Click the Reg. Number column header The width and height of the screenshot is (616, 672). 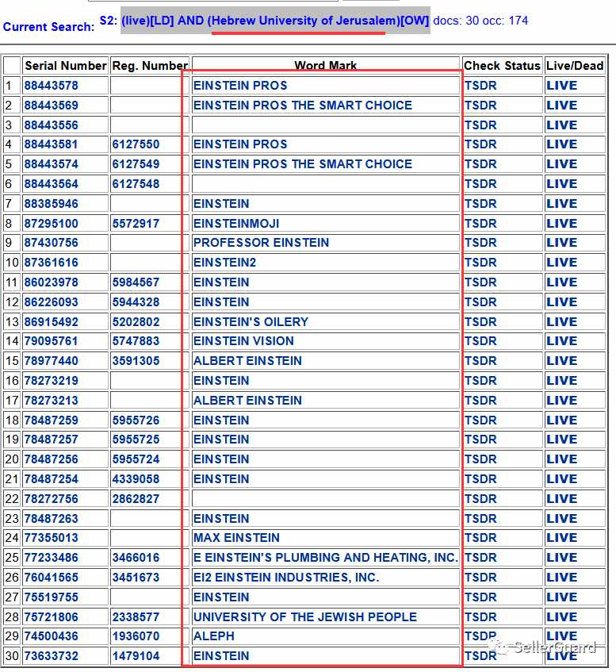coord(150,66)
